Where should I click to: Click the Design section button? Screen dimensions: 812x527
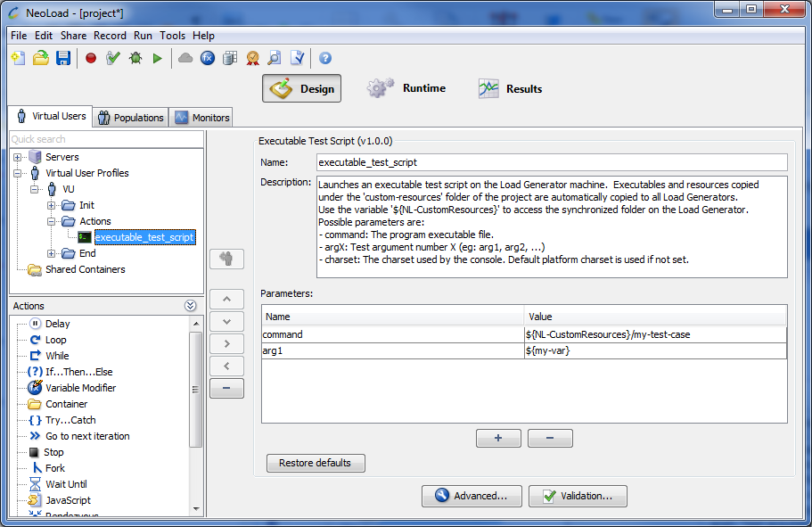pyautogui.click(x=301, y=88)
